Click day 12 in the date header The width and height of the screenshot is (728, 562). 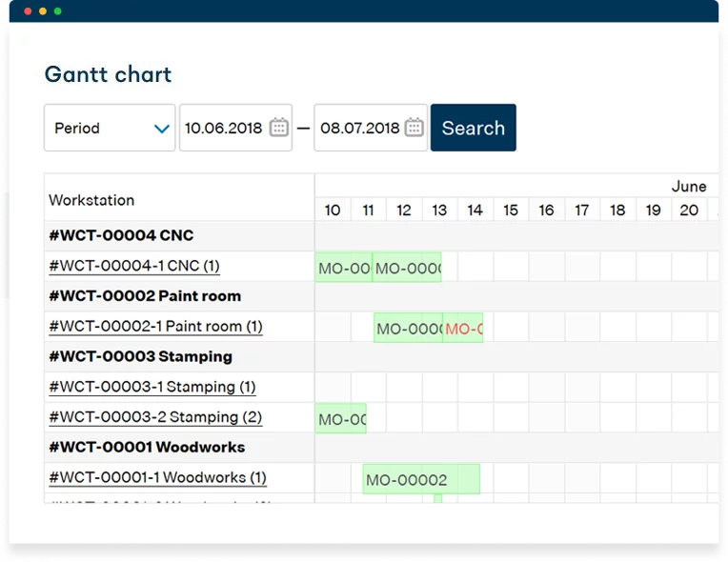(x=404, y=211)
